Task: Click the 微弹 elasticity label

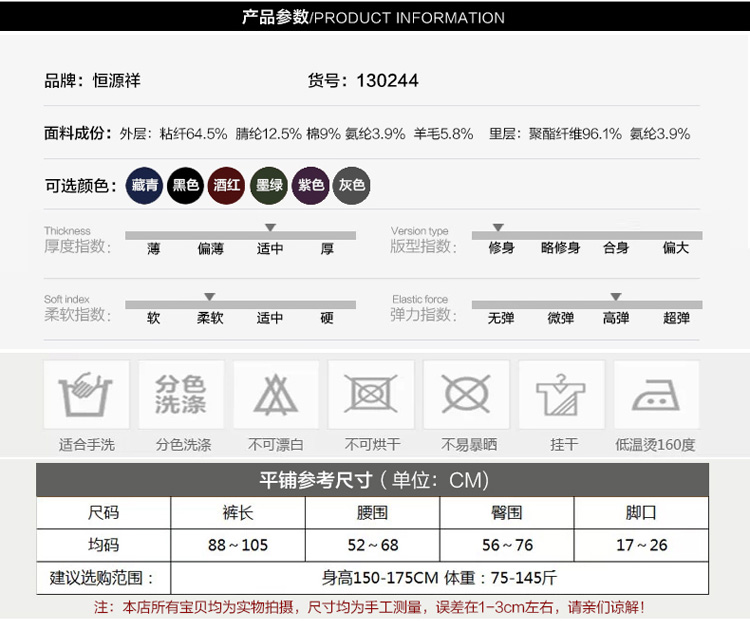Action: [x=561, y=318]
